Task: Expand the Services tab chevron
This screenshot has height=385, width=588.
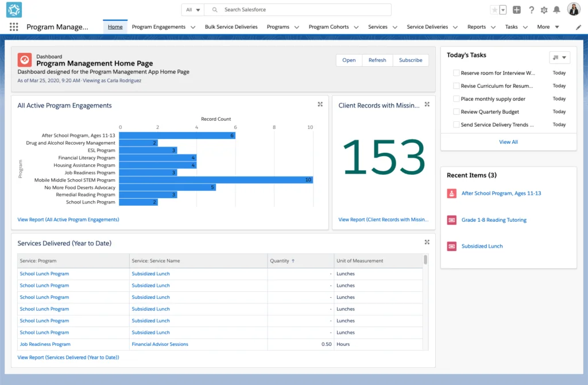Action: click(x=395, y=27)
